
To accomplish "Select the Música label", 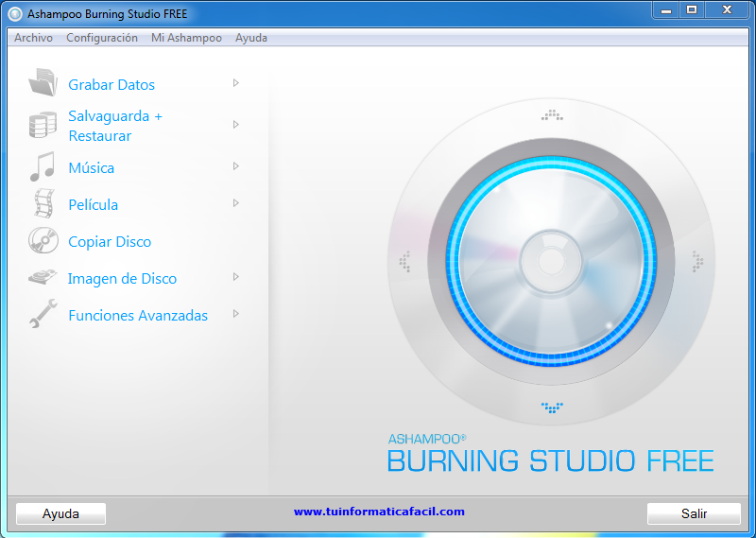I will click(91, 168).
